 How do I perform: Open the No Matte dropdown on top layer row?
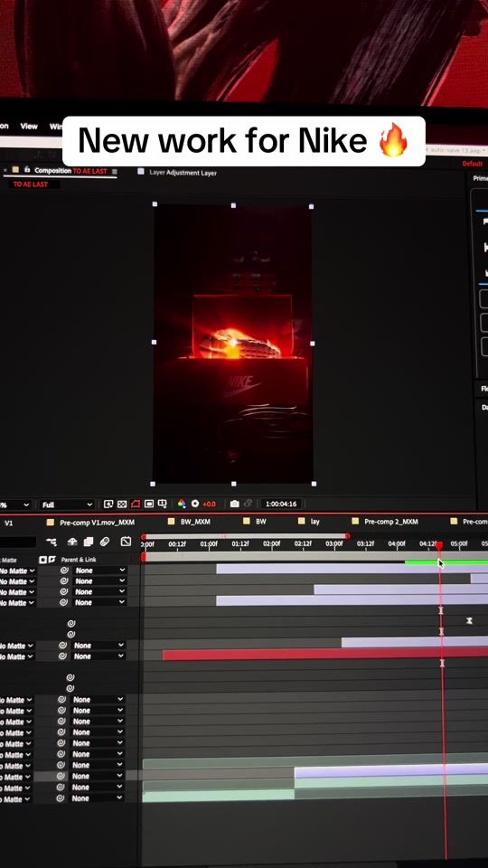[x=17, y=571]
